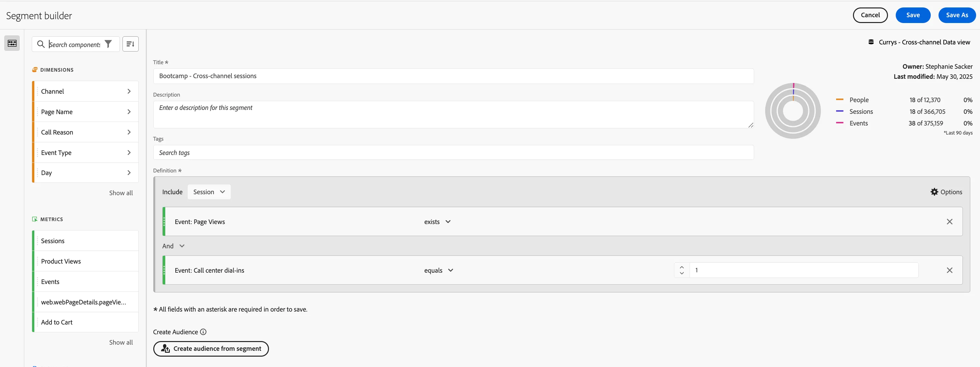Screen dimensions: 980x367
Task: Open the equals operator dropdown
Action: coord(439,270)
